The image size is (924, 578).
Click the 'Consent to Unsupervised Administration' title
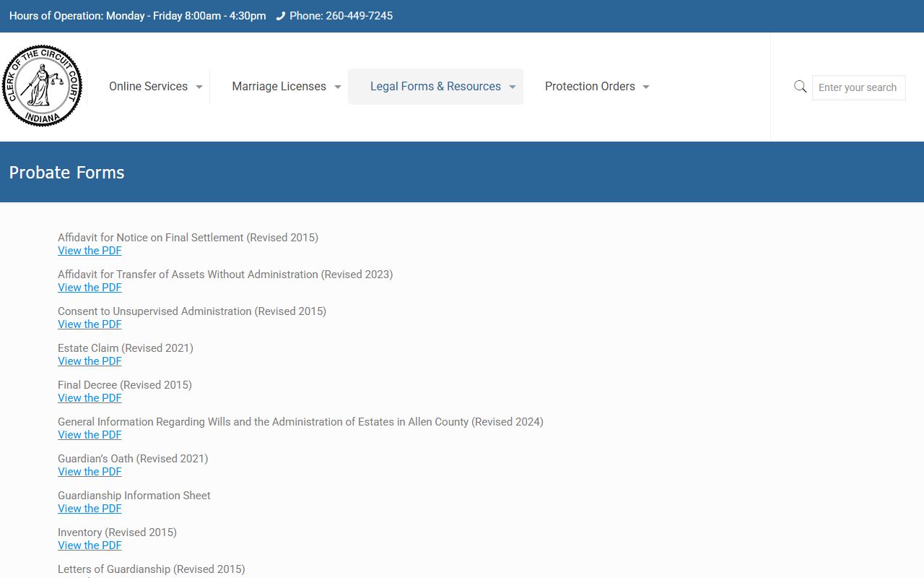coord(192,311)
